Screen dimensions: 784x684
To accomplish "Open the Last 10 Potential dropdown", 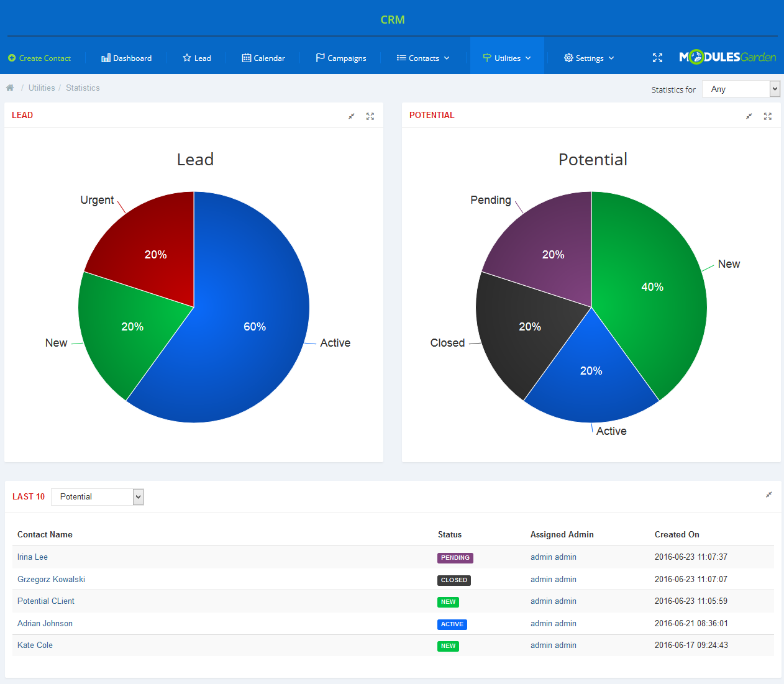I will pyautogui.click(x=98, y=496).
